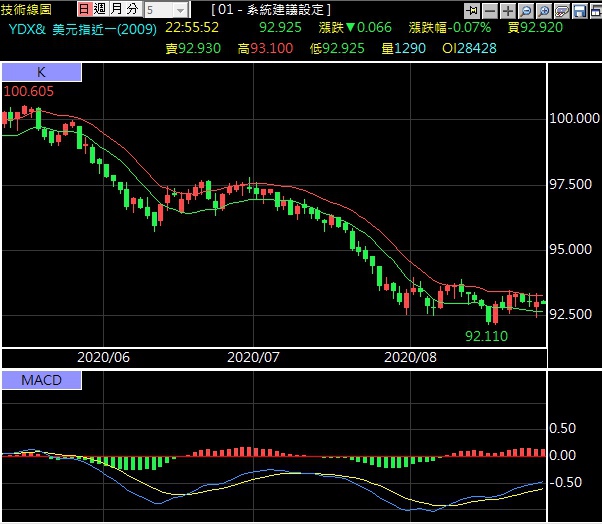Click the 2020/07 date axis label
The width and height of the screenshot is (602, 524).
tap(253, 357)
